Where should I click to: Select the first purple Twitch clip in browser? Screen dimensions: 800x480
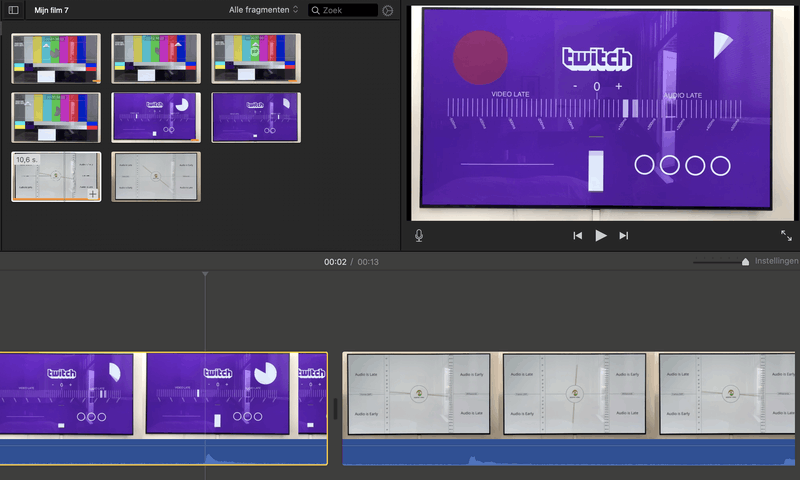(156, 117)
